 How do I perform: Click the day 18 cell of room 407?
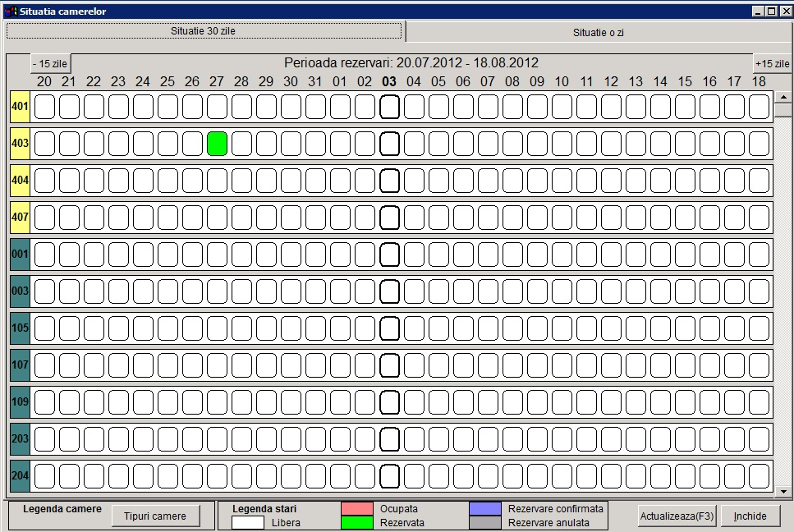[x=759, y=218]
